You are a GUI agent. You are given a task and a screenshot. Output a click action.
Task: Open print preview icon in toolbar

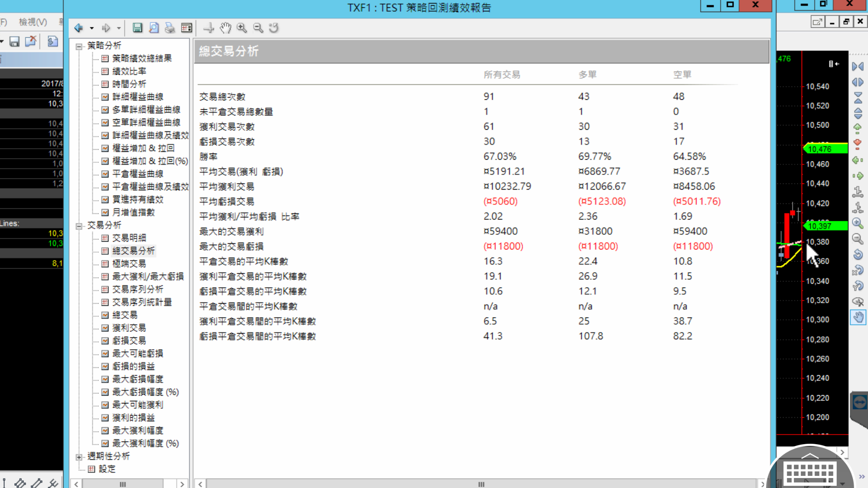[x=154, y=28]
